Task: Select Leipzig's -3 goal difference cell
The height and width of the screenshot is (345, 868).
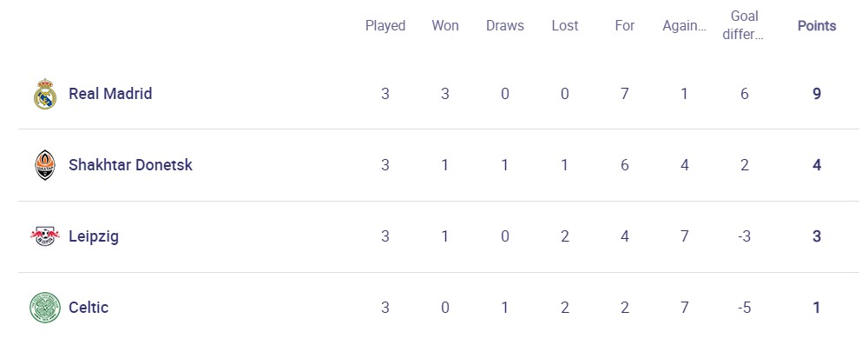Action: (744, 236)
